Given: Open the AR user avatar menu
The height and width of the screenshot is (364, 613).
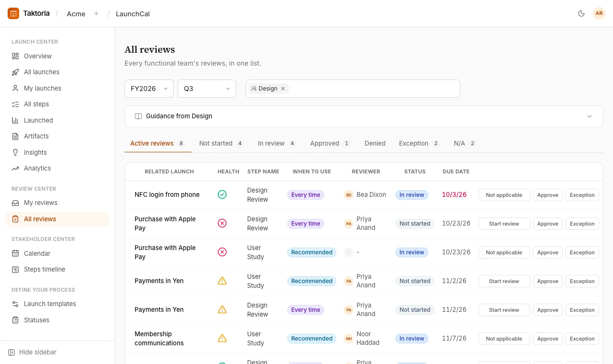Looking at the screenshot, I should [599, 13].
